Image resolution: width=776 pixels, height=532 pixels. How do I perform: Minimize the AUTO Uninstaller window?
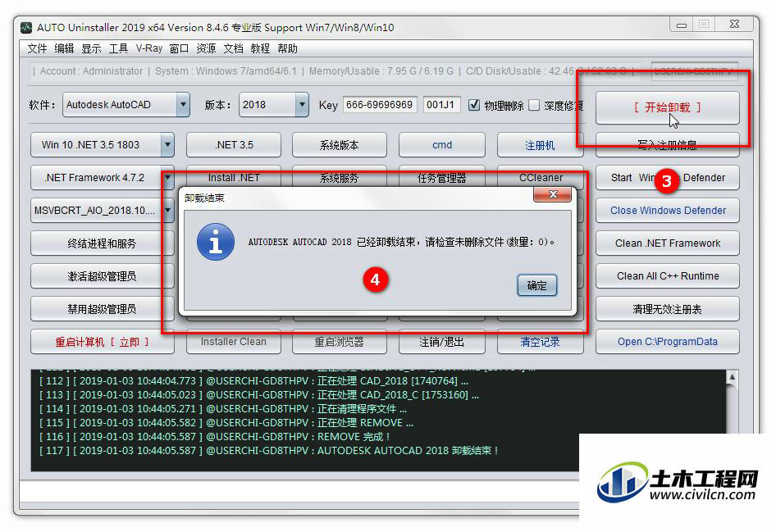tap(682, 25)
